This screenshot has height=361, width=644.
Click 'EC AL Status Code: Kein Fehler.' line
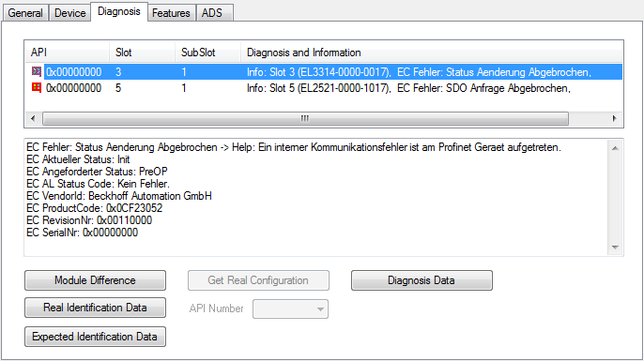[99, 184]
